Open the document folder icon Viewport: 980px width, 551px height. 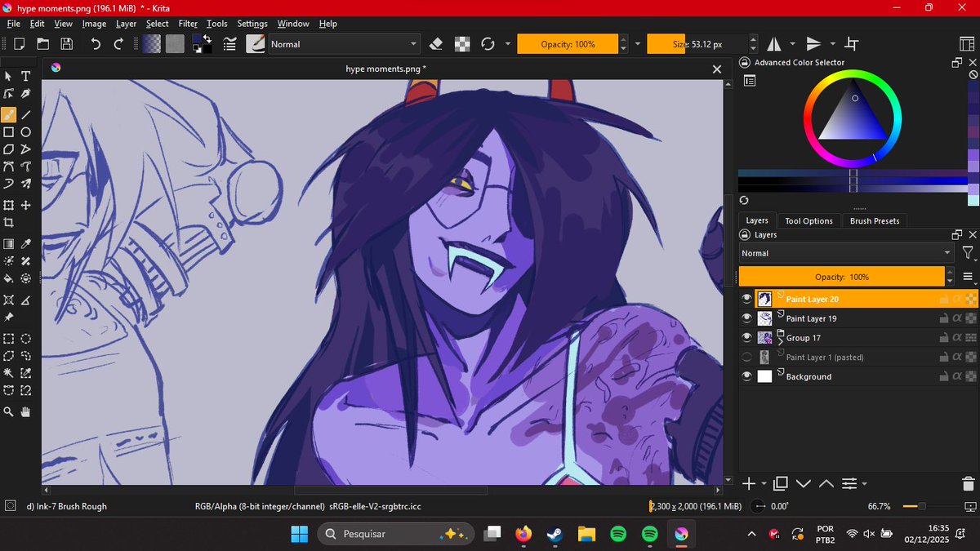click(x=42, y=44)
